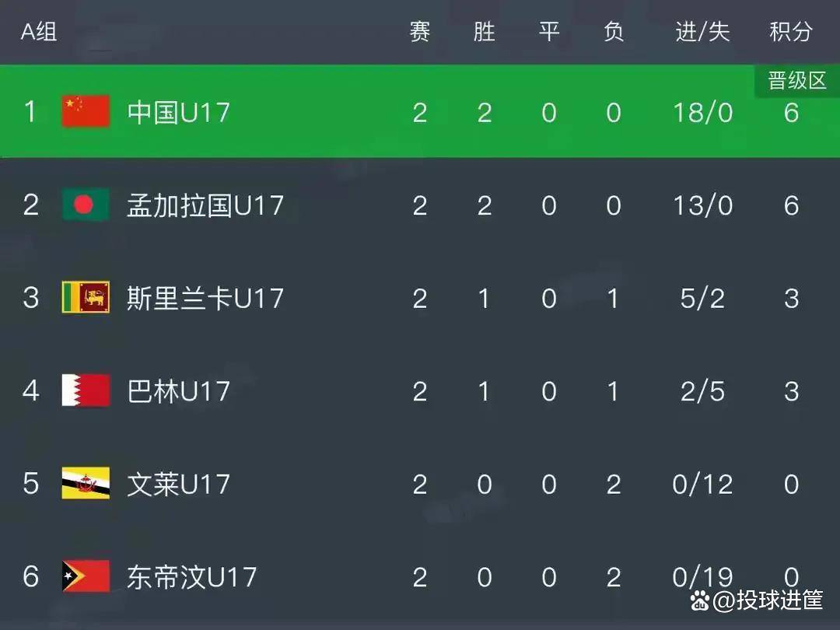Image resolution: width=840 pixels, height=630 pixels.
Task: Click the A组 group header
Action: click(x=39, y=32)
